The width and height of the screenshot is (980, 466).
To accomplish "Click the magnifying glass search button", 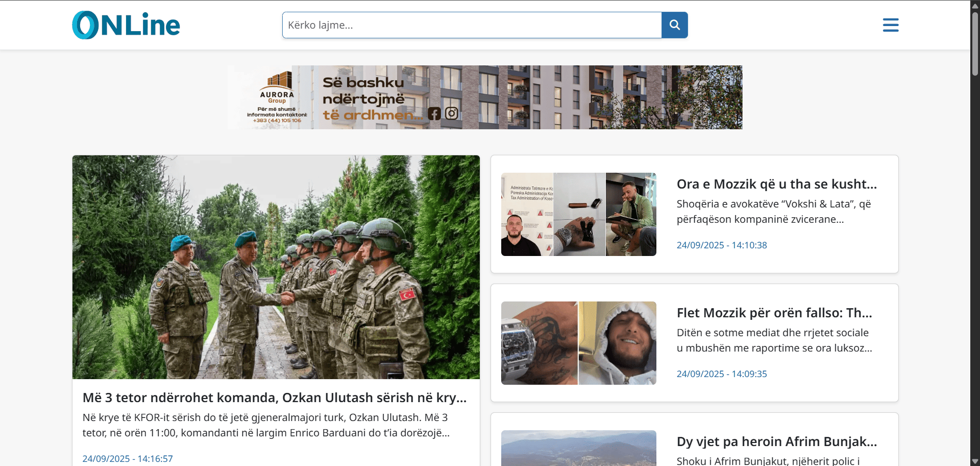I will tap(674, 25).
